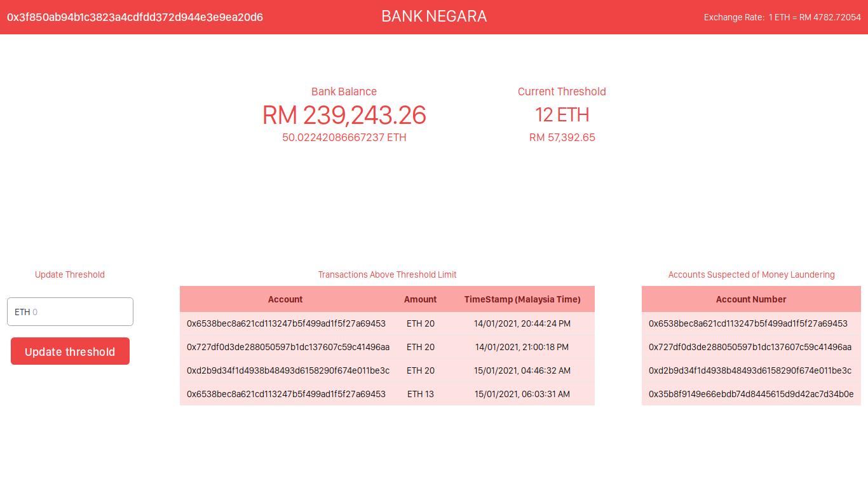868x488 pixels.
Task: Select the timestamp 15/01/2021, 04:46:32 AM
Action: (522, 370)
